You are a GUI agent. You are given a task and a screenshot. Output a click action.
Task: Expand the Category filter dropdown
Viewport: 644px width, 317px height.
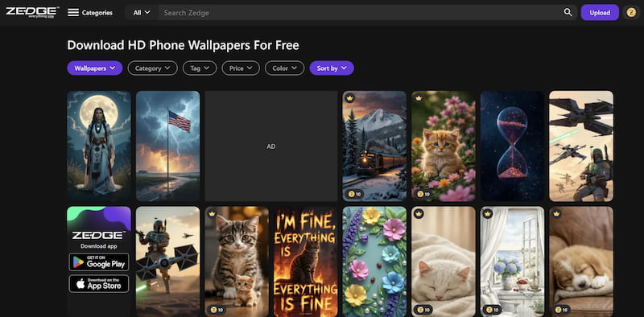coord(152,68)
